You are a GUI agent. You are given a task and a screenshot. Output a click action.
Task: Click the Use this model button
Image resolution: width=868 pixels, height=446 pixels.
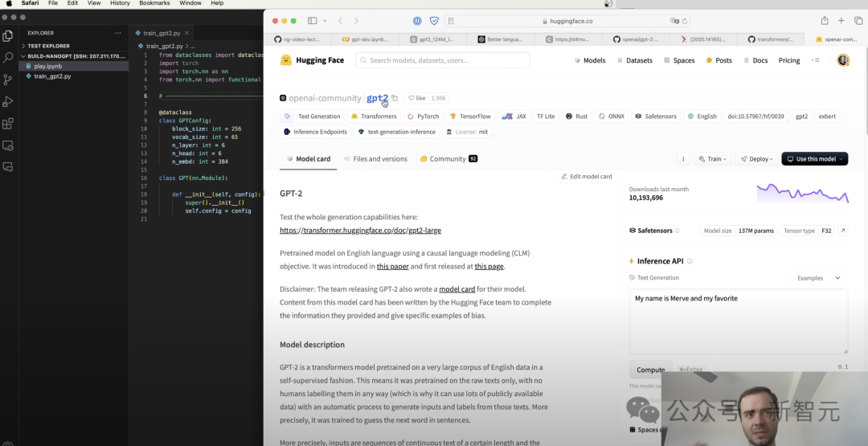pos(814,159)
